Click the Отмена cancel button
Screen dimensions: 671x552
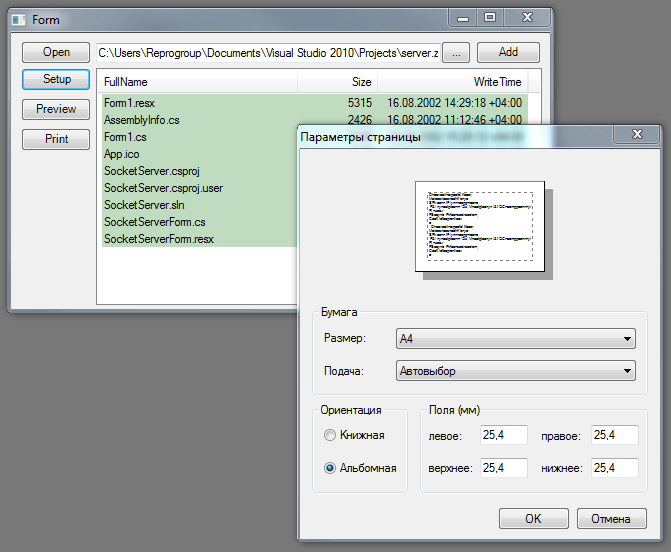point(611,519)
